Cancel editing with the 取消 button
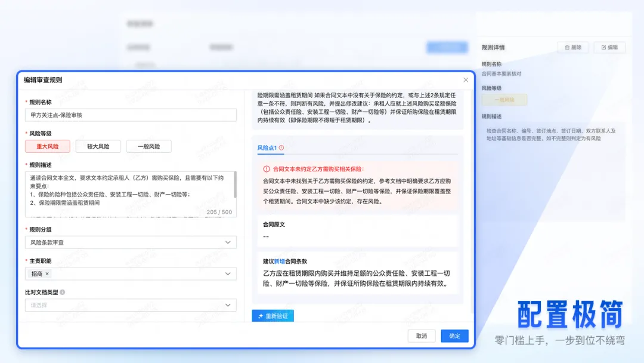 tap(421, 336)
